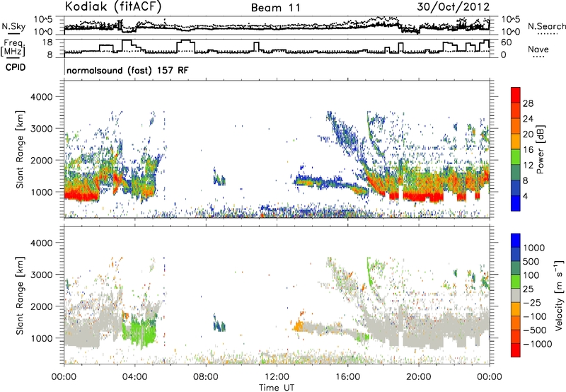The width and height of the screenshot is (566, 392).
Task: Click the orange 20–24 dB Power colorbar segment
Action: pyautogui.click(x=516, y=127)
